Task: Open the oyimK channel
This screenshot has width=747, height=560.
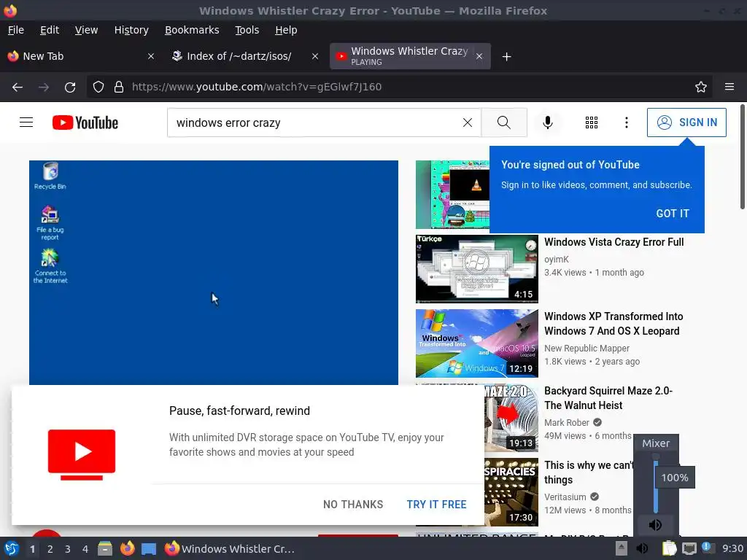Action: (557, 260)
